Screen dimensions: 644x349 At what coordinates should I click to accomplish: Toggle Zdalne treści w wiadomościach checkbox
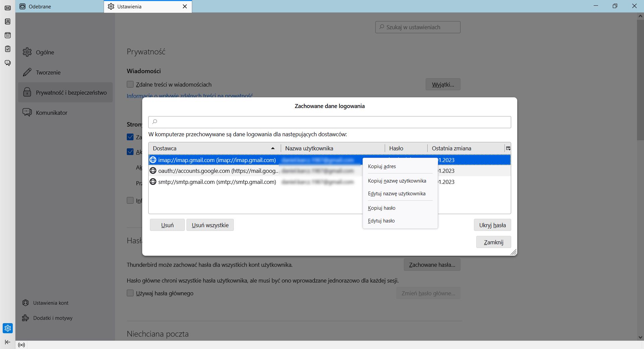tap(130, 84)
